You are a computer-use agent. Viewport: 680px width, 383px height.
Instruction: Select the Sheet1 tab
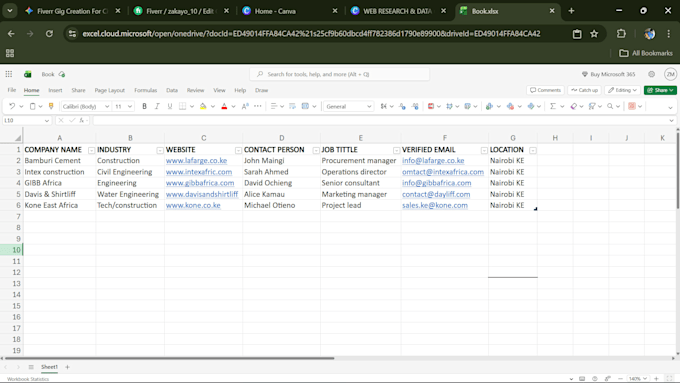coord(49,367)
